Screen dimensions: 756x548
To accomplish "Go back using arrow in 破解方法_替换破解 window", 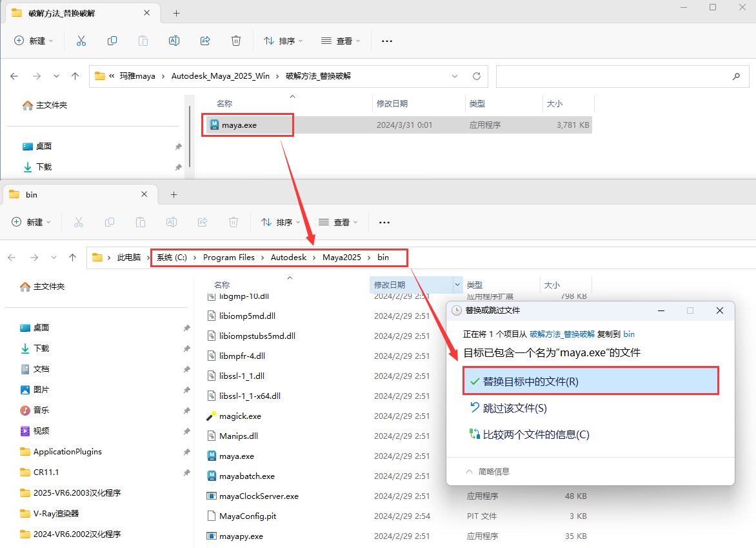I will 14,76.
